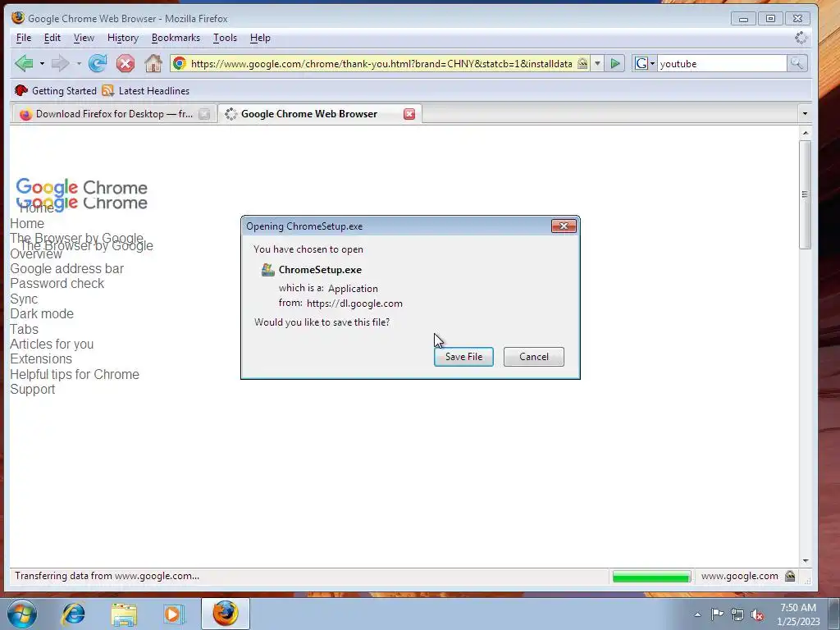Click the address bar URL field
The image size is (840, 630).
381,64
